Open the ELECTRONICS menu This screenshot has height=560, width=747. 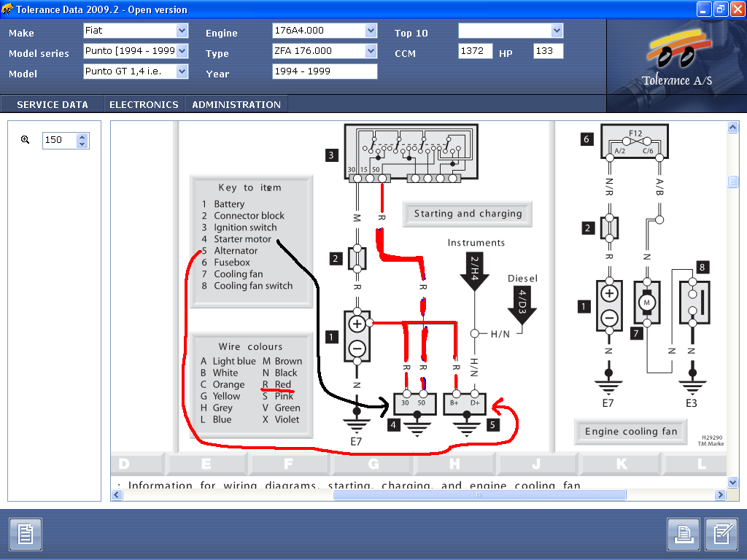coord(144,104)
